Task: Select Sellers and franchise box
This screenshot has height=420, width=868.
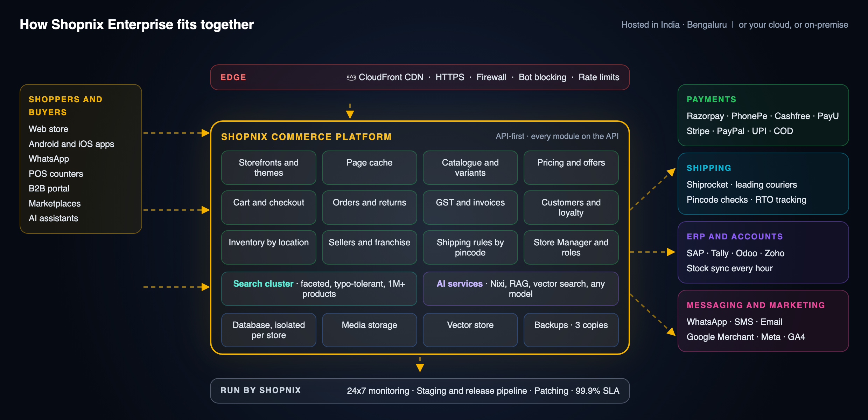Action: click(x=370, y=247)
